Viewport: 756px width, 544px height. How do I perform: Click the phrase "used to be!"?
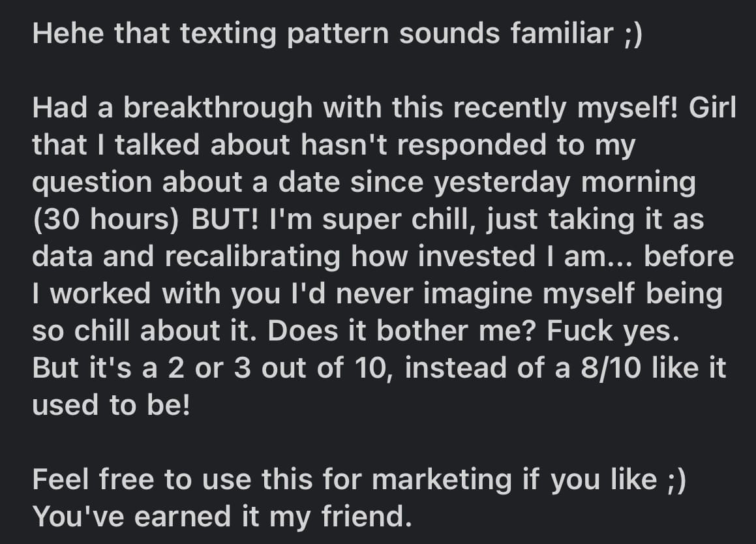pyautogui.click(x=112, y=405)
